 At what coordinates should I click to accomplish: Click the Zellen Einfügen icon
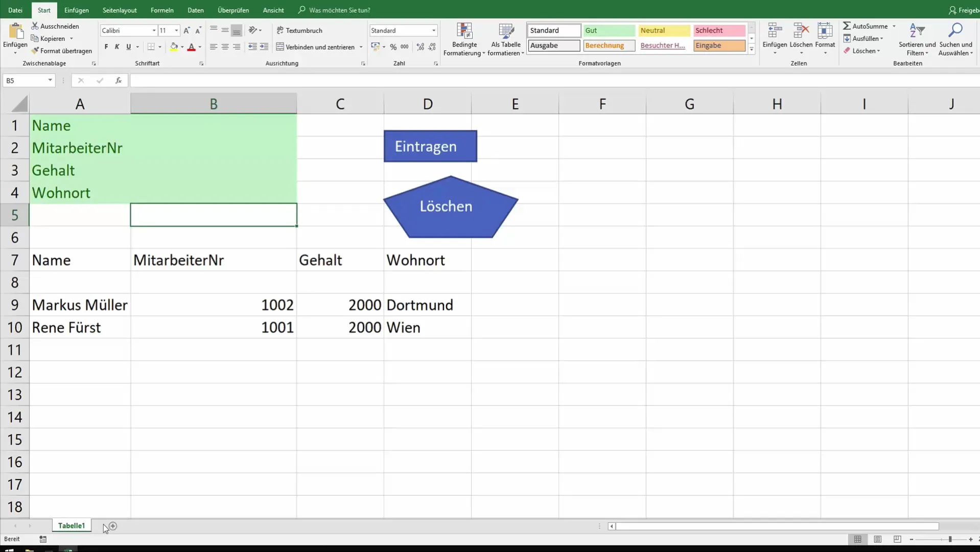point(775,31)
